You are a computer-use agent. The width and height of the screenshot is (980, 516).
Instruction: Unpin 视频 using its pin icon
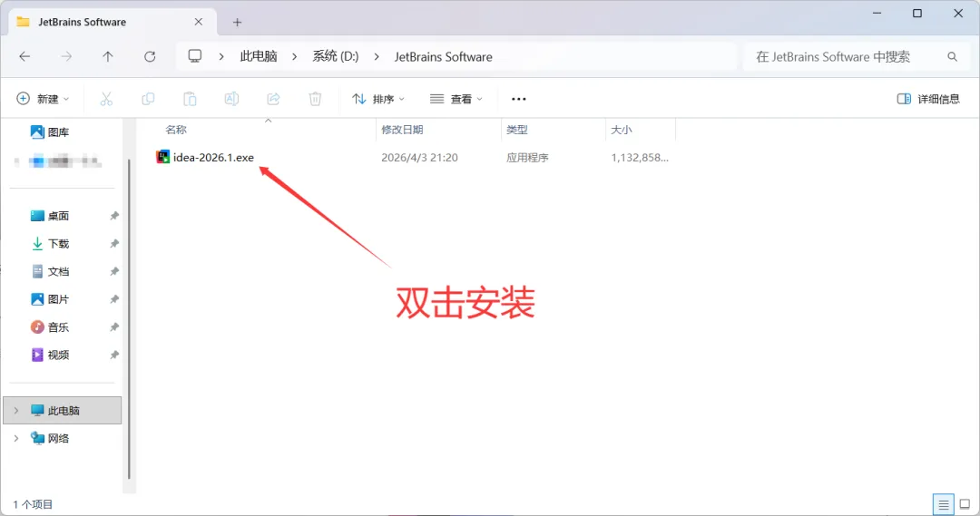click(114, 355)
